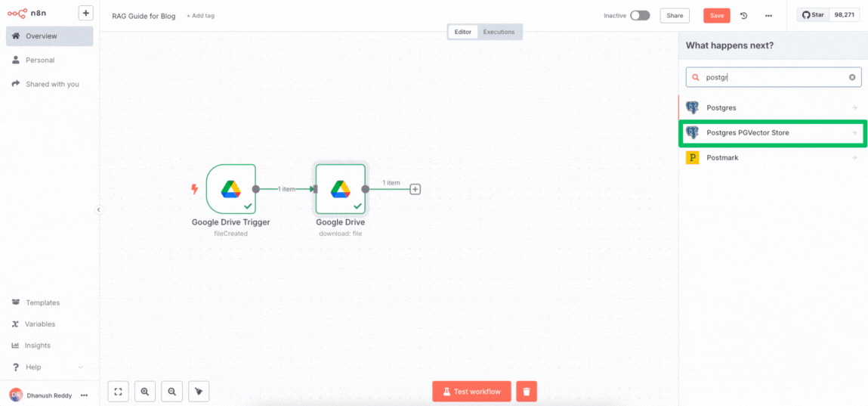This screenshot has width=868, height=406.
Task: Open workflow history clock icon
Action: pos(743,16)
